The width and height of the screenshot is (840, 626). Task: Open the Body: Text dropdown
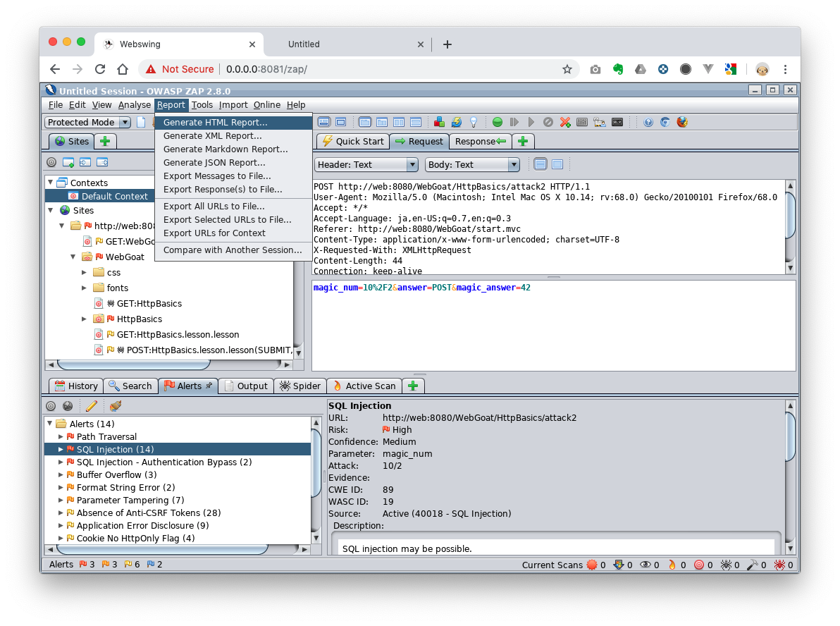(472, 164)
